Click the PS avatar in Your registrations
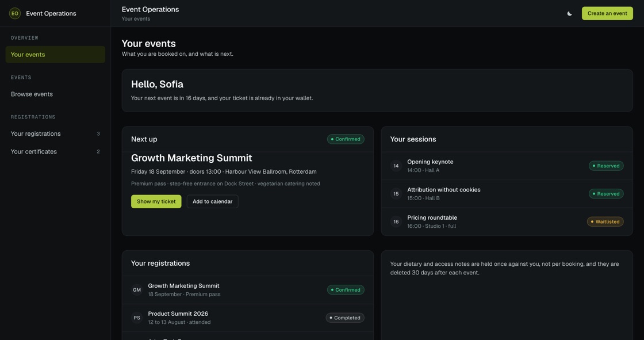This screenshot has height=340, width=644. tap(137, 318)
